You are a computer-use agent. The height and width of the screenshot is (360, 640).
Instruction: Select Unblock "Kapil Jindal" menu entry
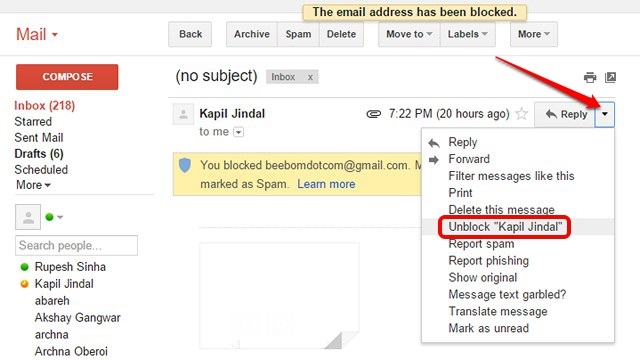click(x=505, y=227)
